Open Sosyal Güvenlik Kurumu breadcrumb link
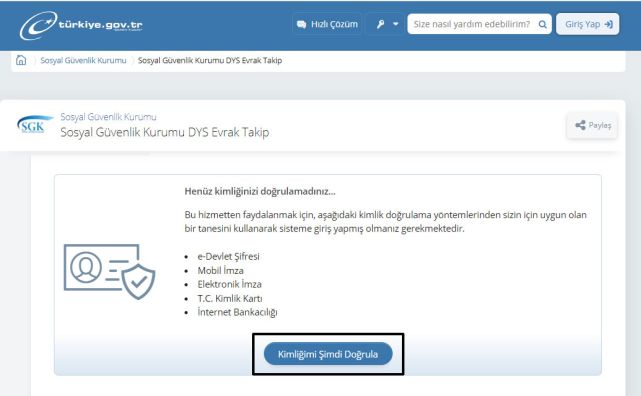Viewport: 641px width, 396px height. [83, 60]
